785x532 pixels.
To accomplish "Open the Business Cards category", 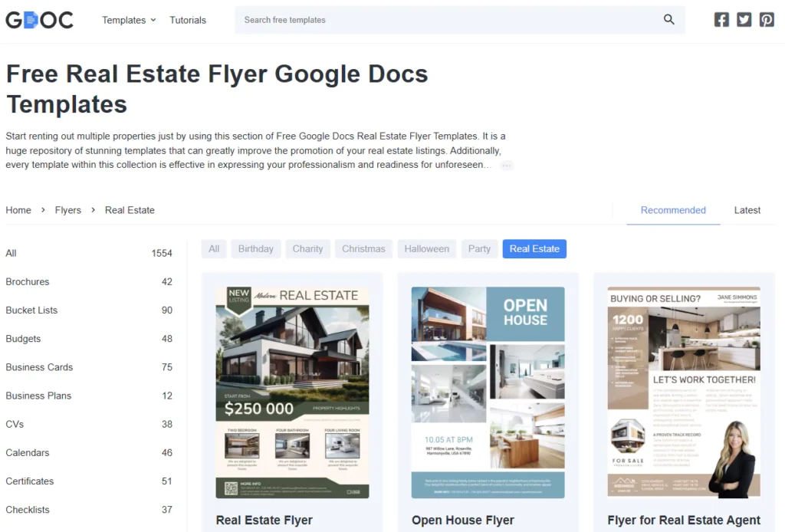I will (39, 366).
